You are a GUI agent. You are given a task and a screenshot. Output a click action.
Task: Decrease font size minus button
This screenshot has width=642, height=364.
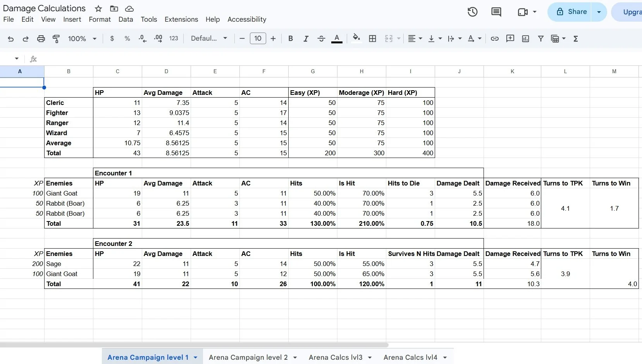242,38
